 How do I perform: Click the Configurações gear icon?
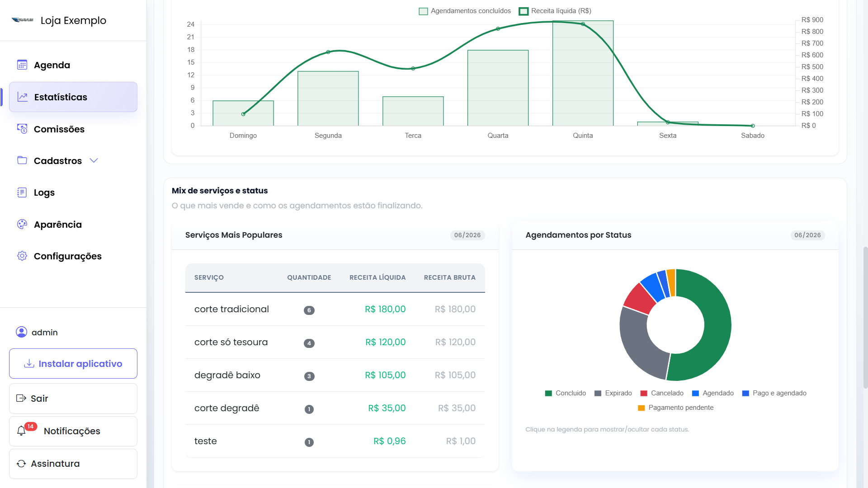[22, 256]
